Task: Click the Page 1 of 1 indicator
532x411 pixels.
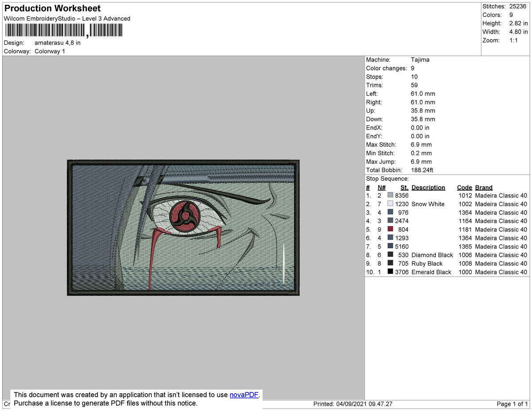Action: pos(512,404)
